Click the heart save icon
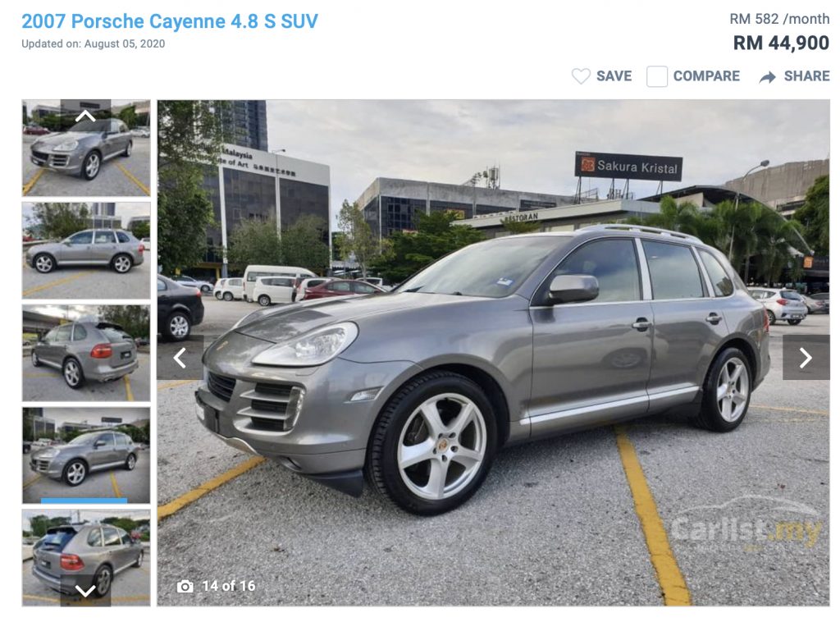Viewport: 840px width, 622px height. (x=581, y=76)
